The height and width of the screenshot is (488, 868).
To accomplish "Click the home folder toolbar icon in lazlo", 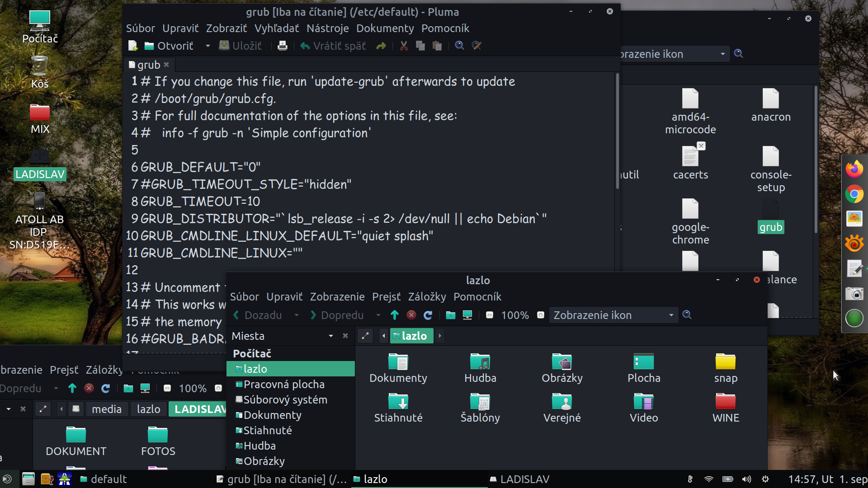I will tap(450, 315).
